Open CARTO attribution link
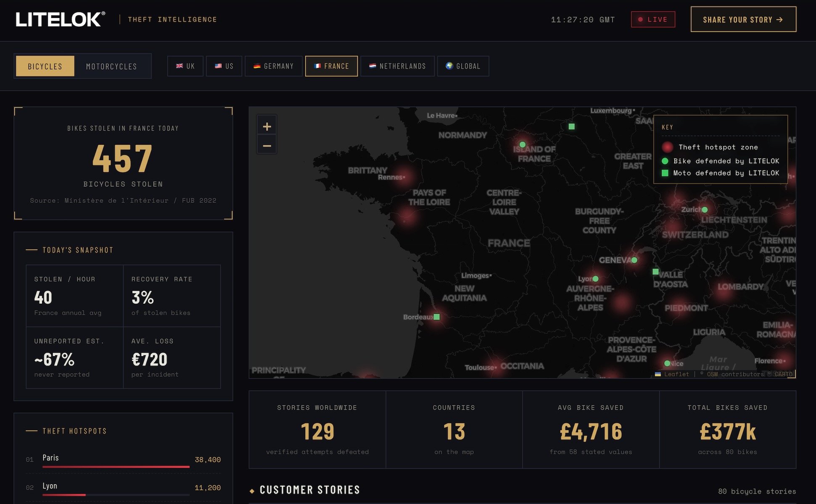 tap(784, 374)
